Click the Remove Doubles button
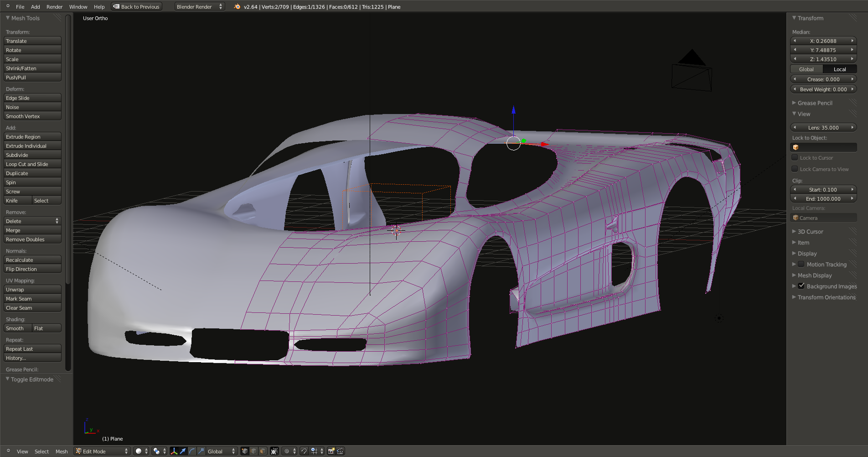 pos(32,239)
